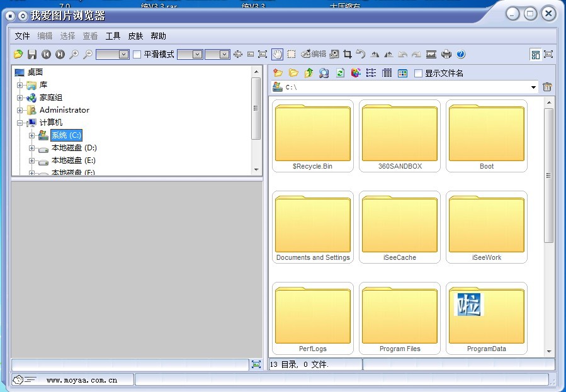Screen dimensions: 566x392
Task: Open help with the question mark icon
Action: pyautogui.click(x=461, y=55)
